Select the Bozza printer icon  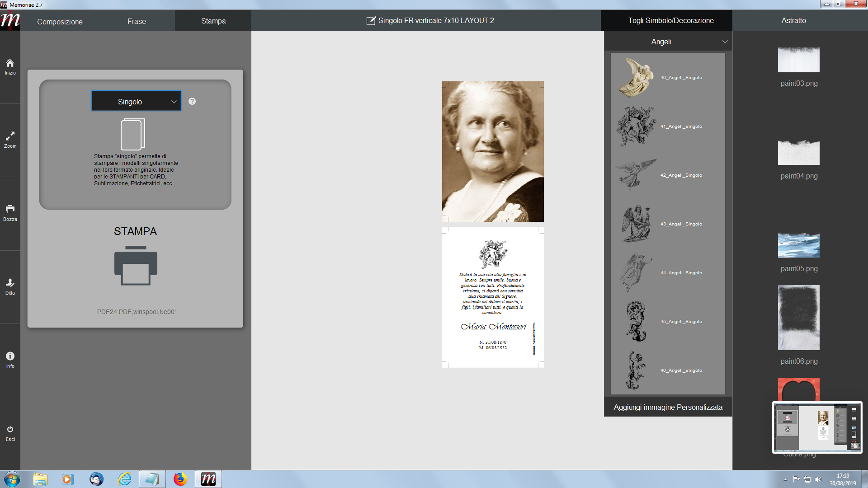click(10, 209)
